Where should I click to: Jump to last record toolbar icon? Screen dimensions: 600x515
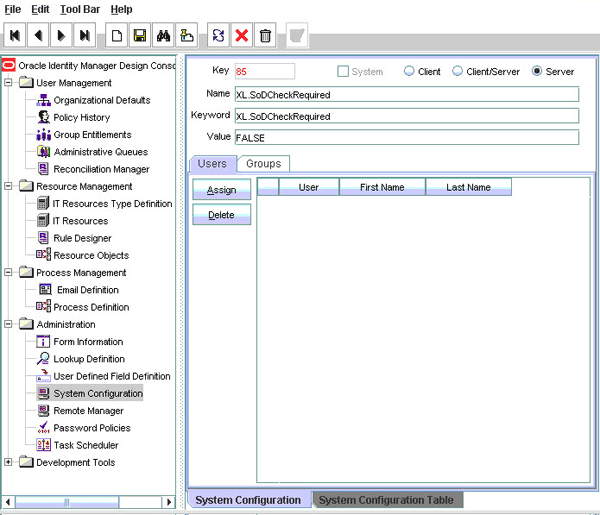(85, 35)
